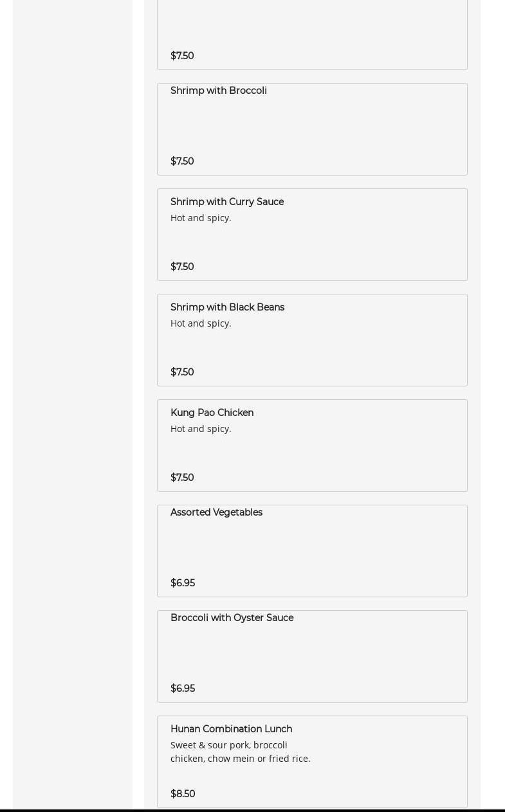Image resolution: width=505 pixels, height=812 pixels.
Task: Click the Kung Pao Chicken $7.50 price
Action: [x=182, y=478]
